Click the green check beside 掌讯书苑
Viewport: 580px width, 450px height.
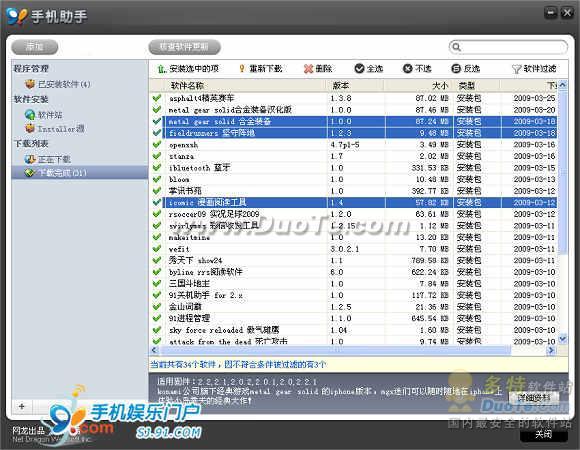tap(157, 191)
